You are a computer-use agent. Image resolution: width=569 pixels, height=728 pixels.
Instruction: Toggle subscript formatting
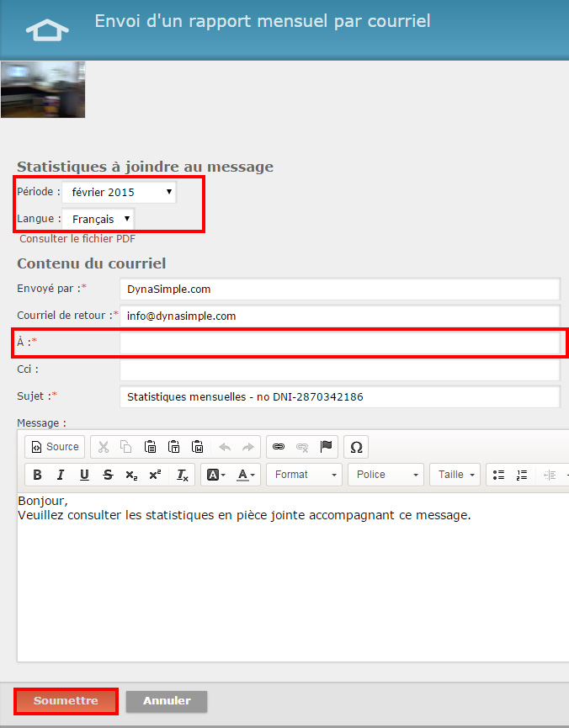[x=131, y=475]
